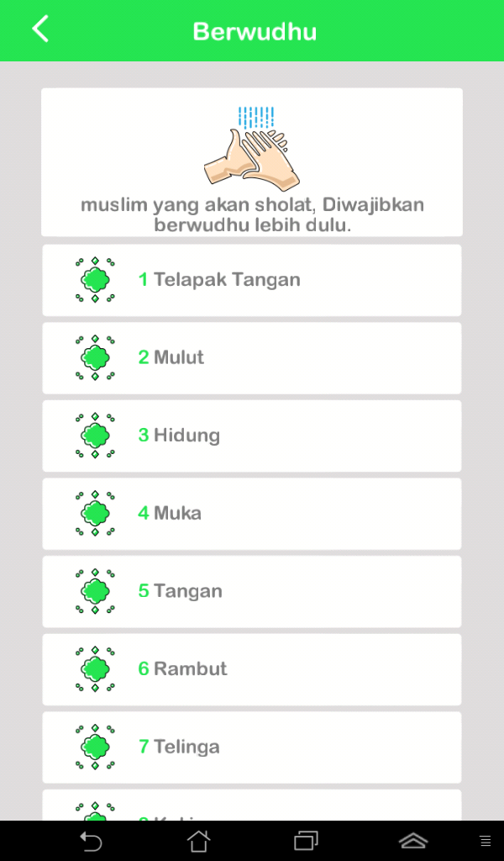The image size is (504, 861).
Task: Open step 4 Muka
Action: pyautogui.click(x=252, y=513)
